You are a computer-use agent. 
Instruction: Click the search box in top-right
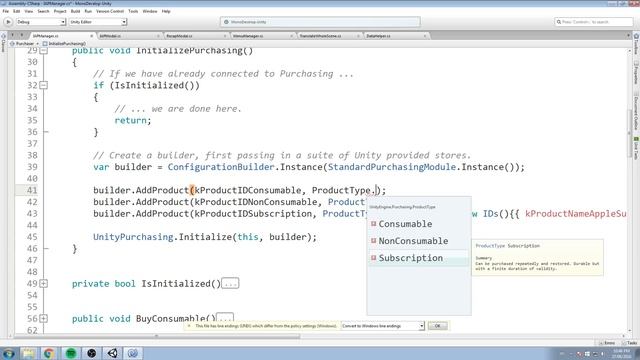pos(593,22)
